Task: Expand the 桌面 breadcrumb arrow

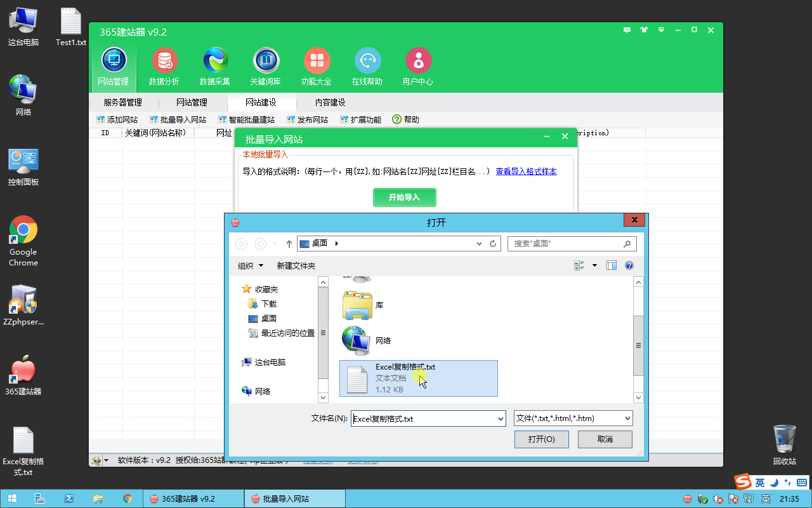Action: point(336,244)
